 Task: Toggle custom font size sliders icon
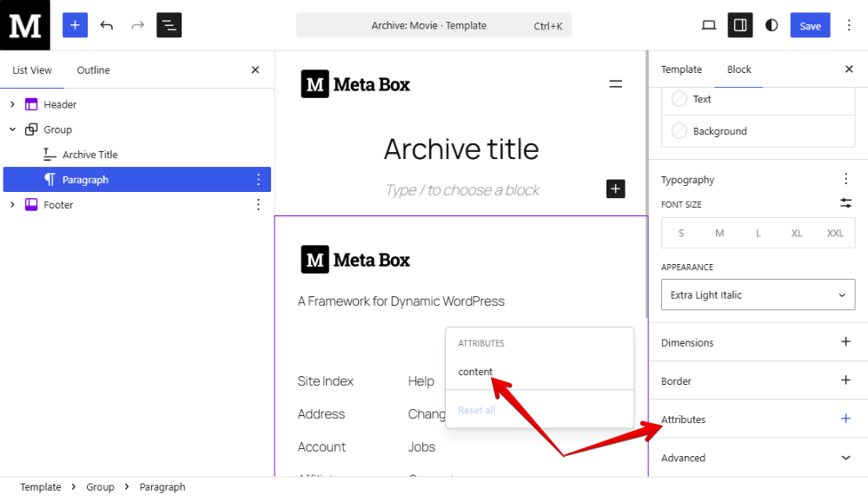point(846,203)
